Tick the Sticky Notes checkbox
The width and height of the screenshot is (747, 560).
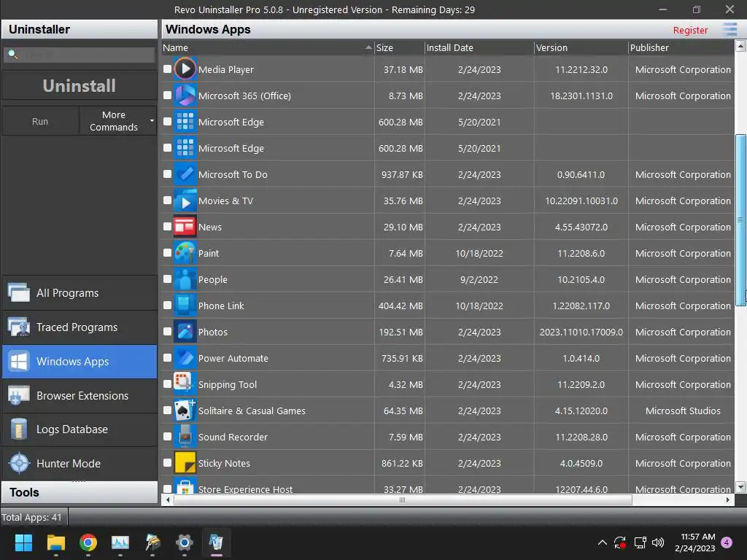coord(167,462)
